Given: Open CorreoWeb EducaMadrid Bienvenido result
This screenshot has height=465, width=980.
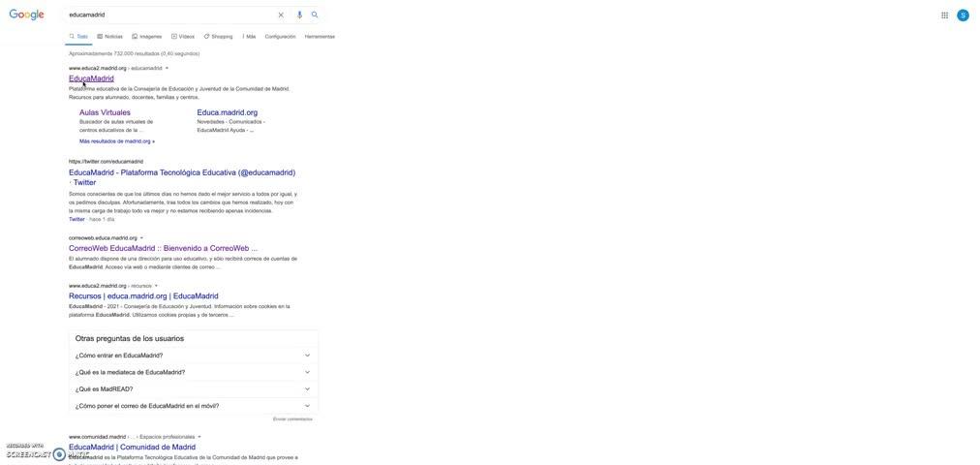Looking at the screenshot, I should pos(163,248).
